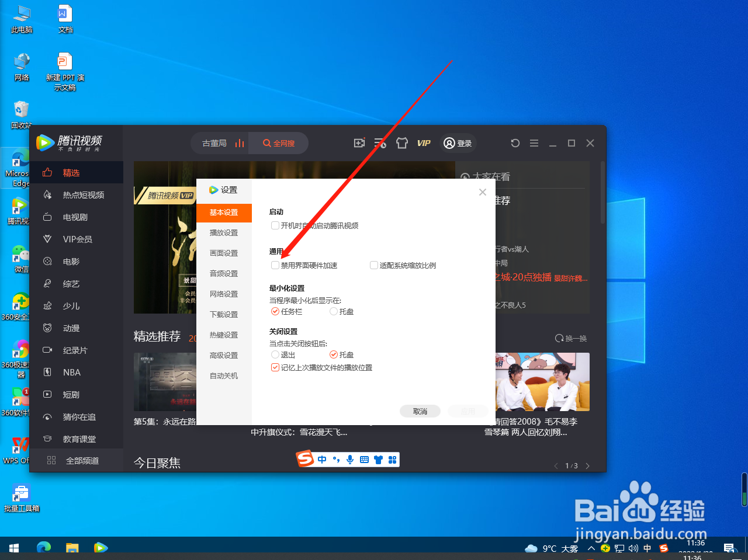Image resolution: width=748 pixels, height=560 pixels.
Task: Open the weather 9°C 大雾 widget
Action: click(x=551, y=548)
